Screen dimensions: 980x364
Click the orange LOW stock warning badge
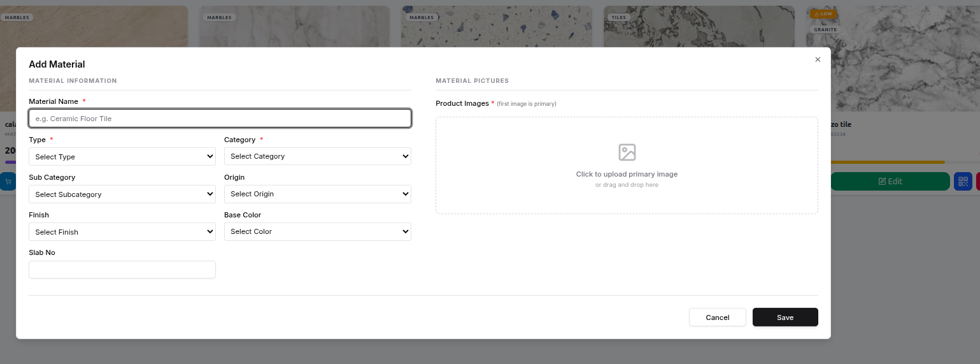click(x=823, y=13)
